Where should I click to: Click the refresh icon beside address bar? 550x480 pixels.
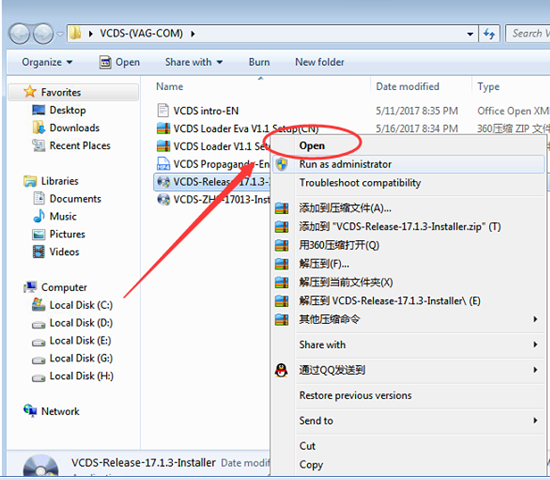click(489, 34)
